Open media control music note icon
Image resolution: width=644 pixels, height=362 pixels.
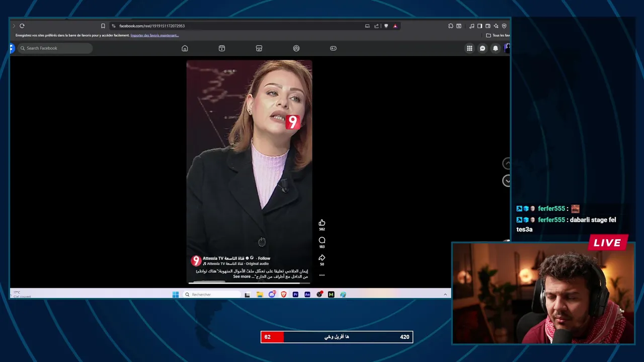(x=471, y=26)
